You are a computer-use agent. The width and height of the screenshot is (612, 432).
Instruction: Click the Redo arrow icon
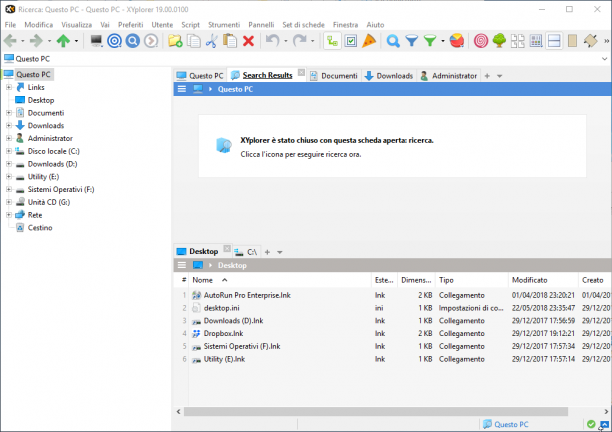(299, 40)
